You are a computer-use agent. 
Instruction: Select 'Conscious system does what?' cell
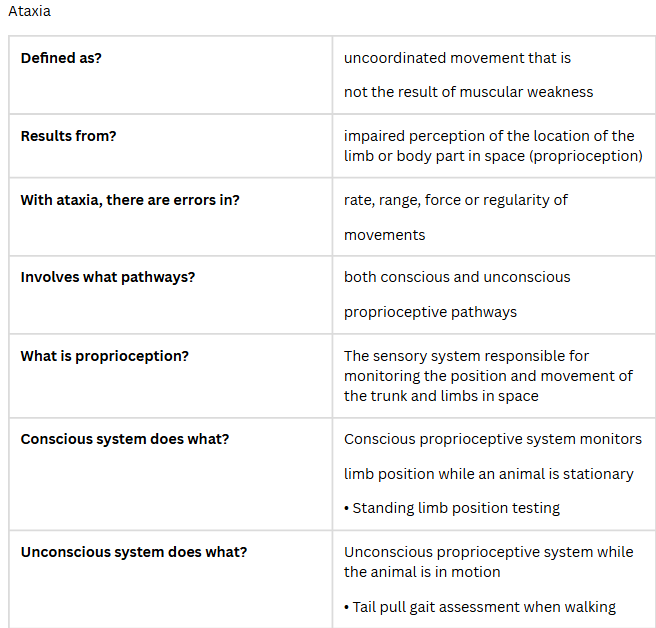pyautogui.click(x=124, y=439)
